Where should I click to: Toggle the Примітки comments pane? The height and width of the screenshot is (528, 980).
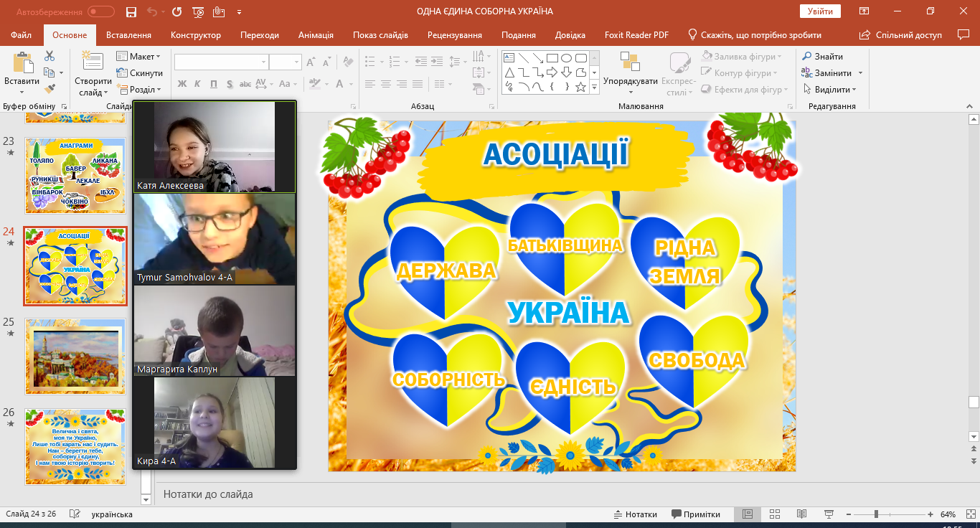pos(696,514)
